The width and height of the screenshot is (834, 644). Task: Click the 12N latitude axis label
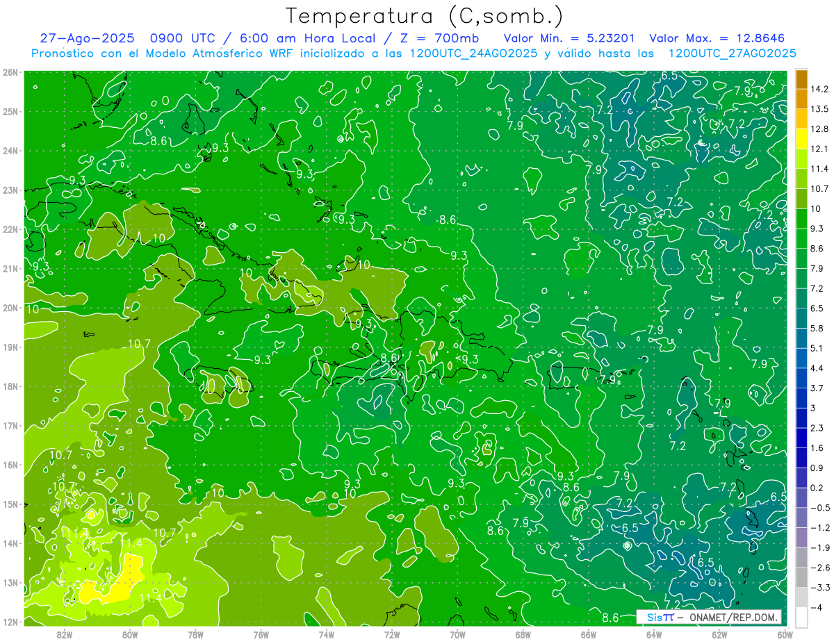click(x=10, y=622)
